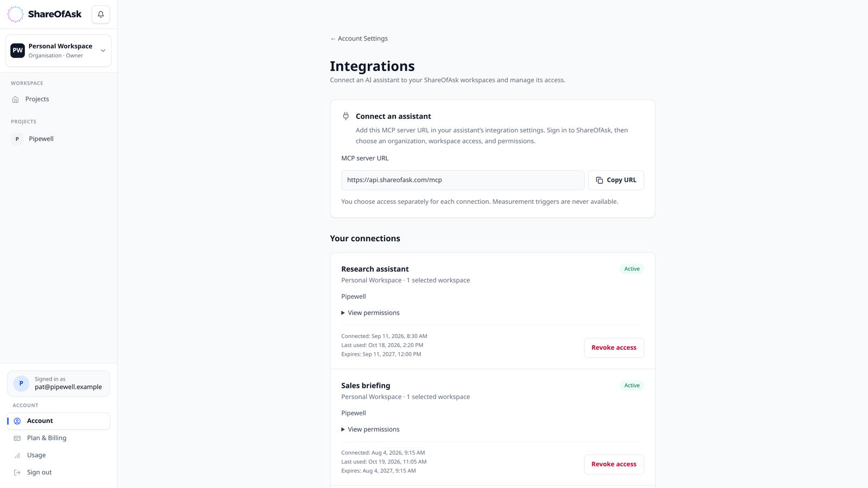Go to Projects in the sidebar
The height and width of the screenshot is (488, 868).
click(59, 99)
